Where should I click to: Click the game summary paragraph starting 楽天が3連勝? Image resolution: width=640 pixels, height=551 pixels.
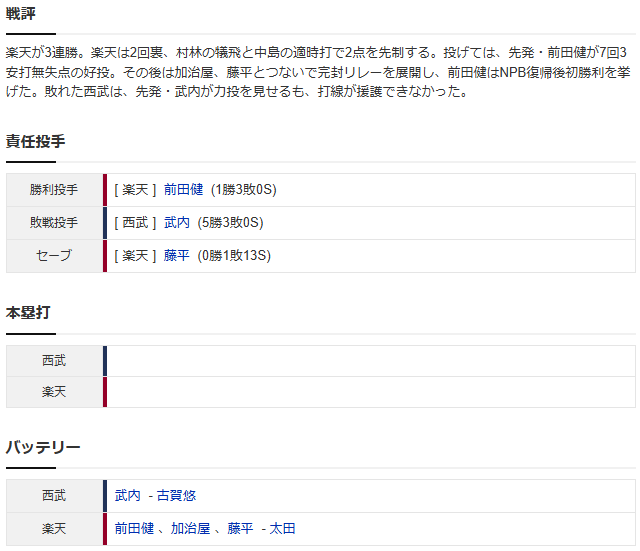pyautogui.click(x=318, y=72)
